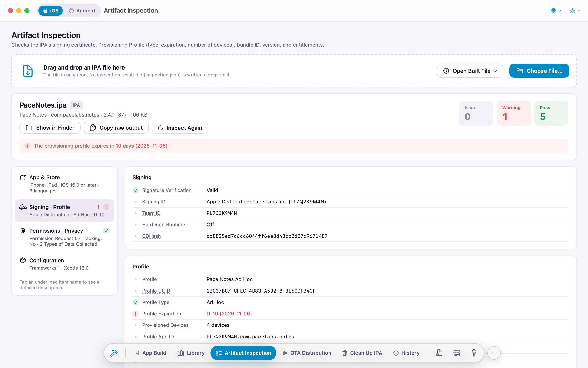Click the Permissions · Privacy shield icon
Screen dimensions: 588x368
click(x=23, y=230)
